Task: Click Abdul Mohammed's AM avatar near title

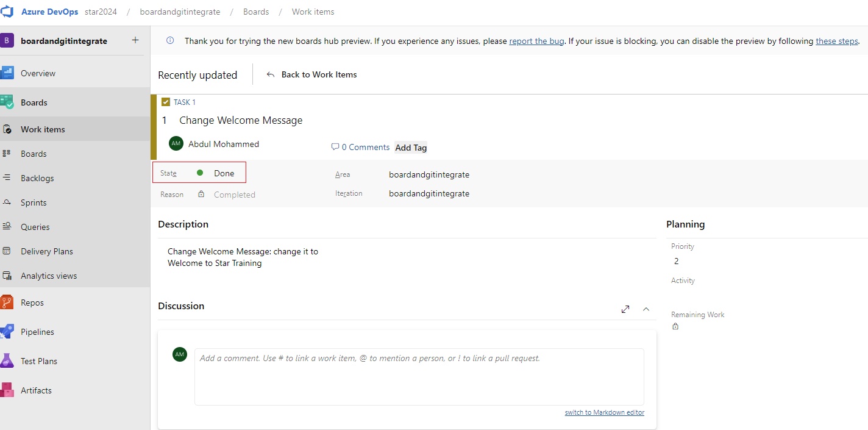Action: pyautogui.click(x=176, y=143)
